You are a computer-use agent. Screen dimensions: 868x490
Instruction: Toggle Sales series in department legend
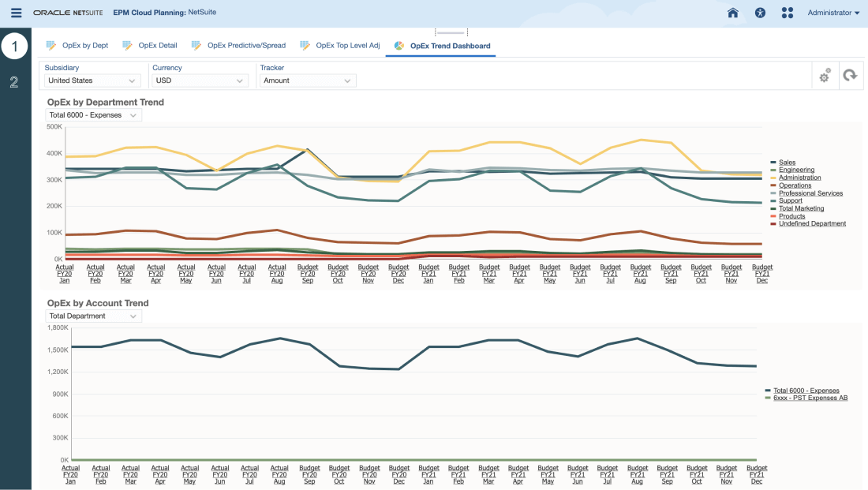click(x=787, y=163)
